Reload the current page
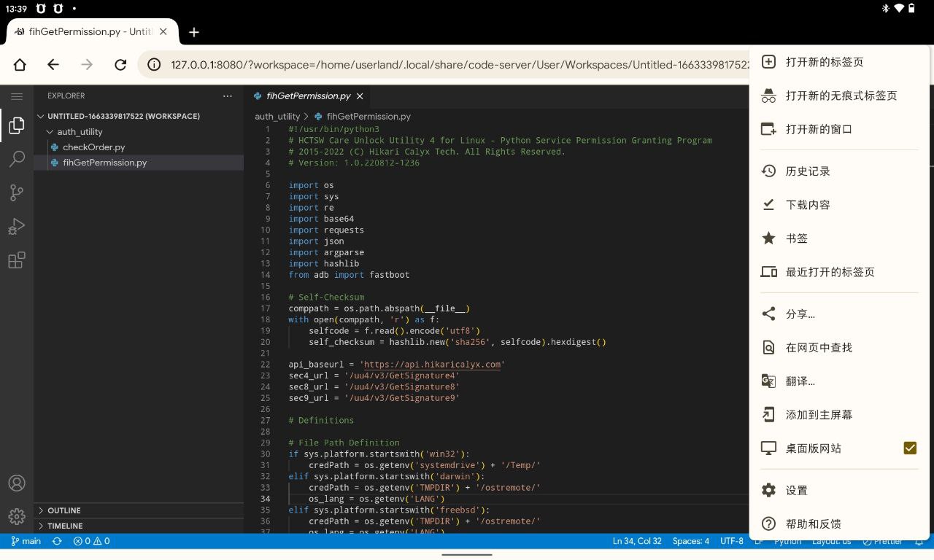934x560 pixels. (121, 64)
